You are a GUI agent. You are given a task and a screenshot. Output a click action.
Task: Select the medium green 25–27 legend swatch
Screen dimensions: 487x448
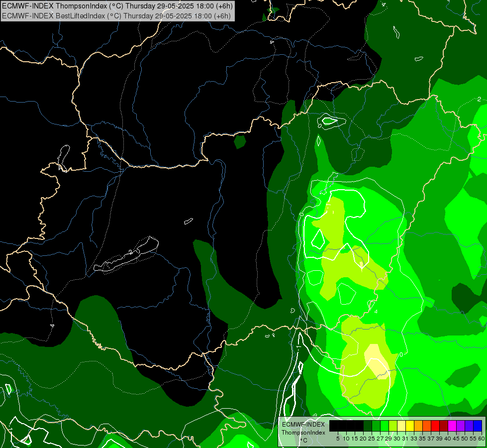click(376, 426)
